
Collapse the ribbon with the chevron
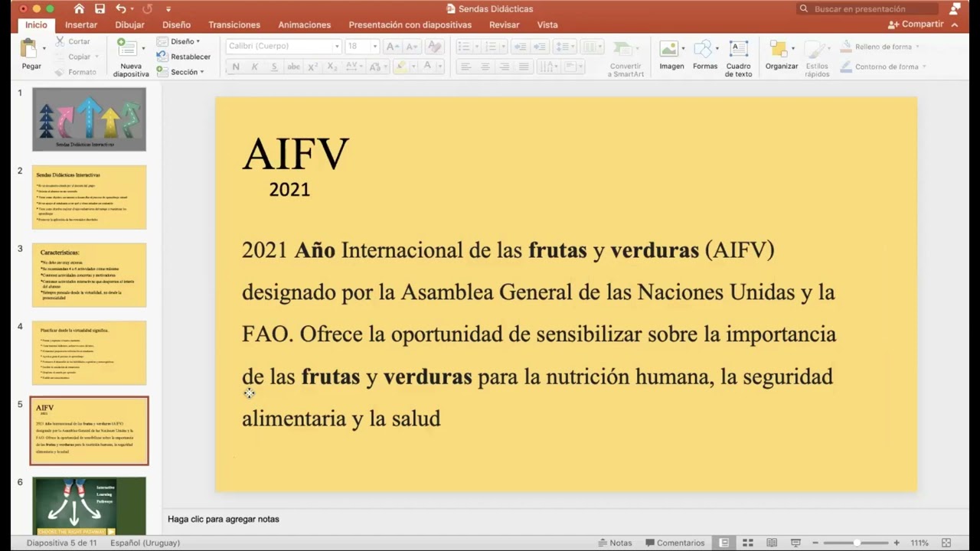click(x=955, y=24)
